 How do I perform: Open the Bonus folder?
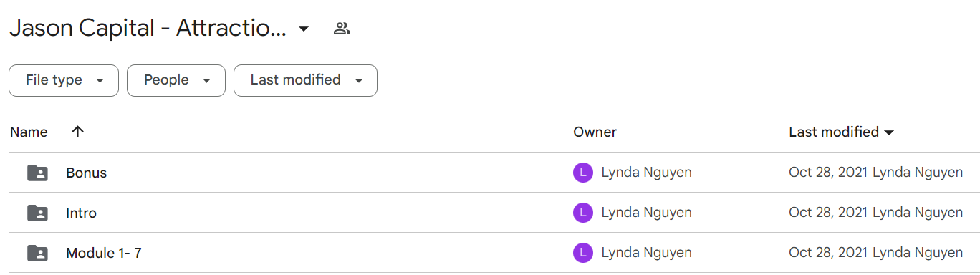[x=86, y=173]
